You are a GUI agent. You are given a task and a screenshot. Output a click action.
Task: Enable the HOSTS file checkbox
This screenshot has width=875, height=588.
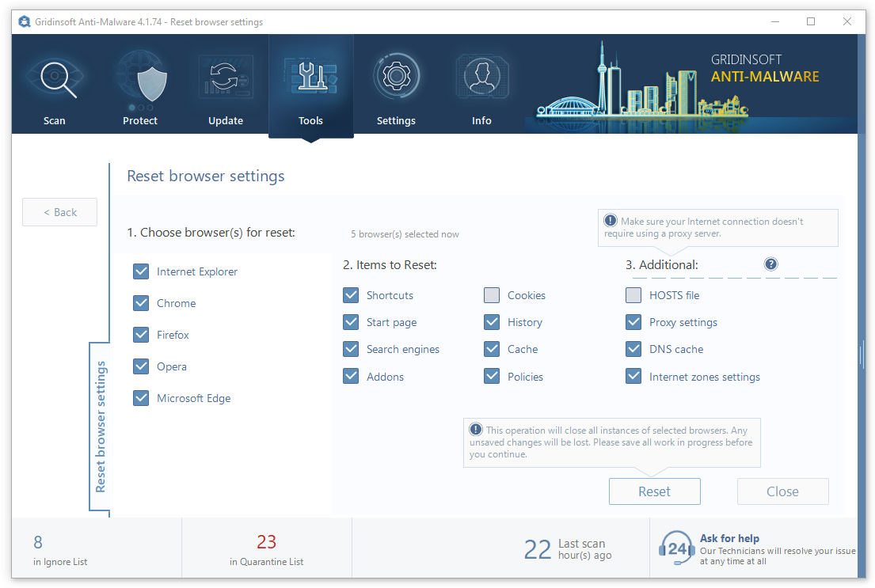tap(633, 295)
